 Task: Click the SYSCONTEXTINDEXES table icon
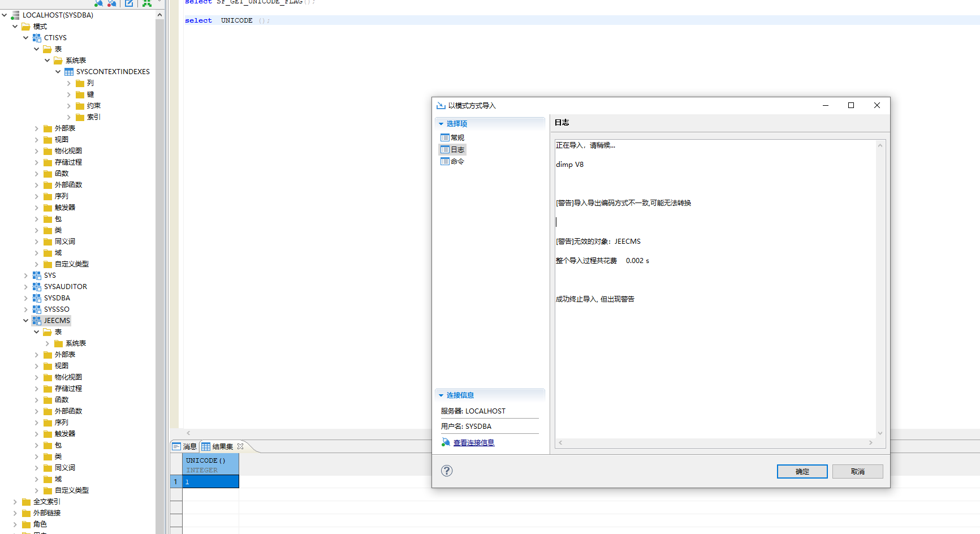coord(69,72)
